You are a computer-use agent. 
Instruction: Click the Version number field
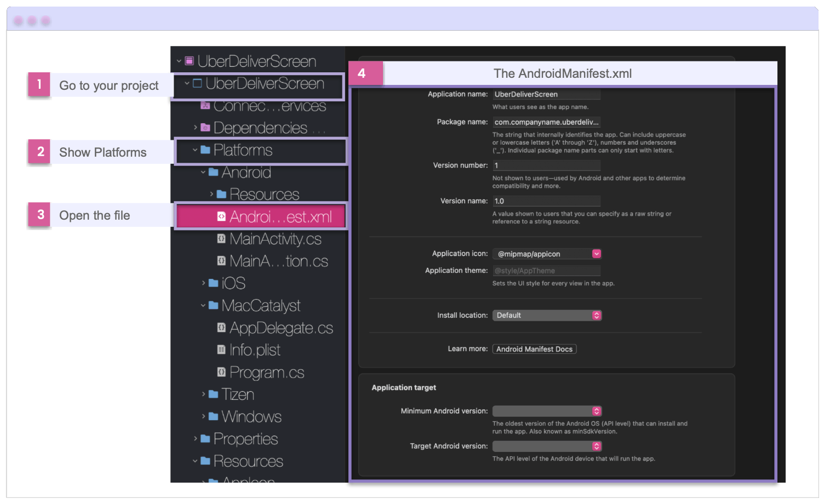click(x=546, y=165)
